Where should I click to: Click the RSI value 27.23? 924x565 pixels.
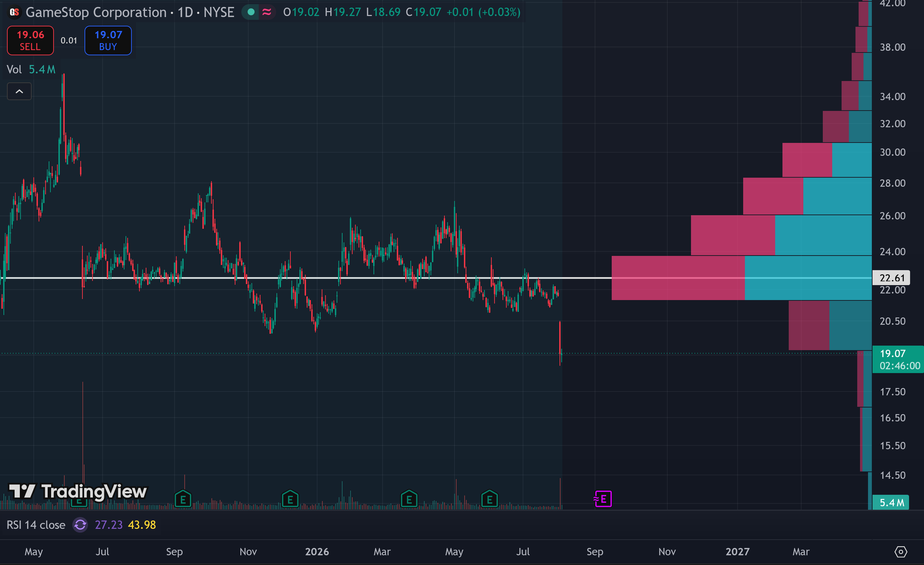109,525
